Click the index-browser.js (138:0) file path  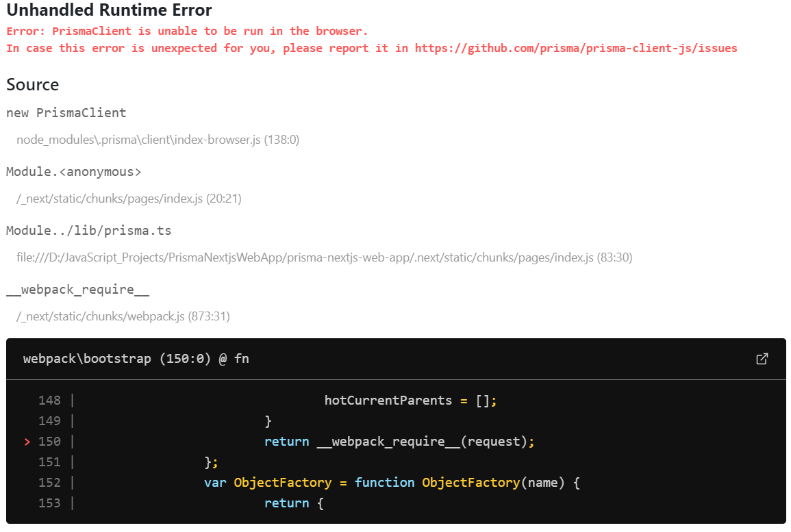[158, 140]
